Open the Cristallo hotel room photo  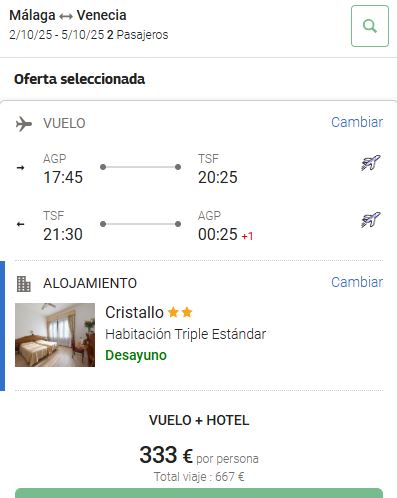point(55,335)
